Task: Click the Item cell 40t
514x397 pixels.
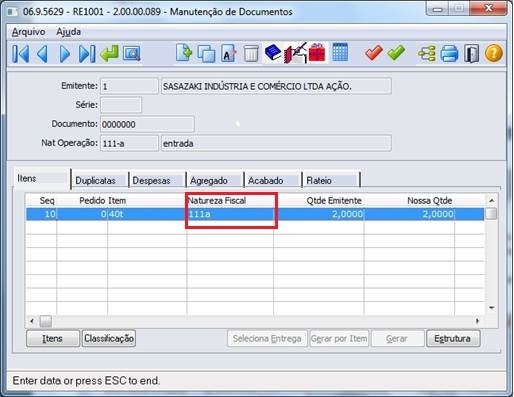Action: coord(147,214)
